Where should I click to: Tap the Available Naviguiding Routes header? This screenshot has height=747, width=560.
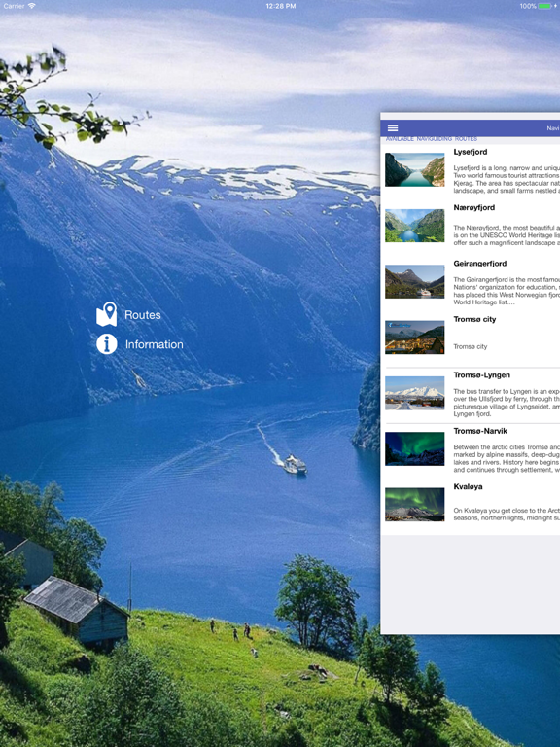coord(432,139)
